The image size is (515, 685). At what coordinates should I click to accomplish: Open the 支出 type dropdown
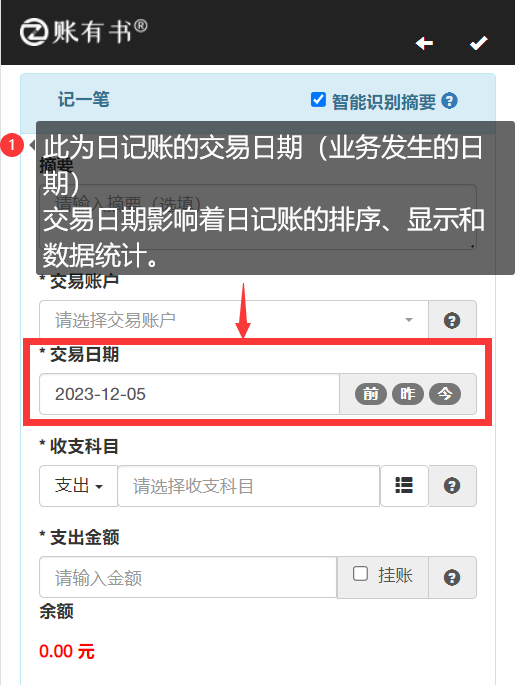[79, 486]
